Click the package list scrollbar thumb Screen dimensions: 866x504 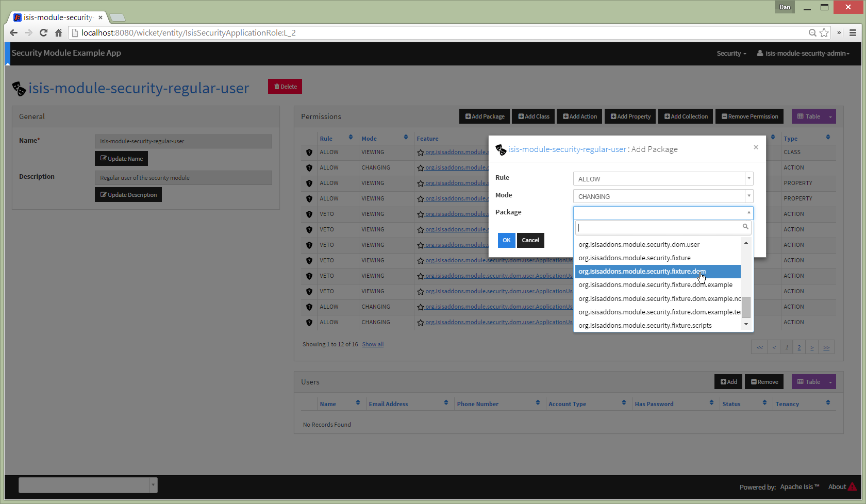pos(746,307)
